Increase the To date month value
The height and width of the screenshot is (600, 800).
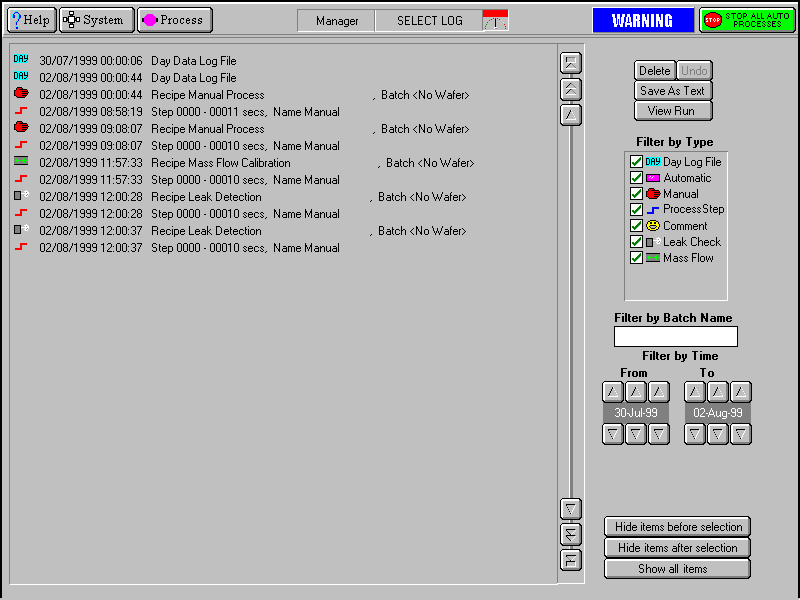click(x=717, y=392)
